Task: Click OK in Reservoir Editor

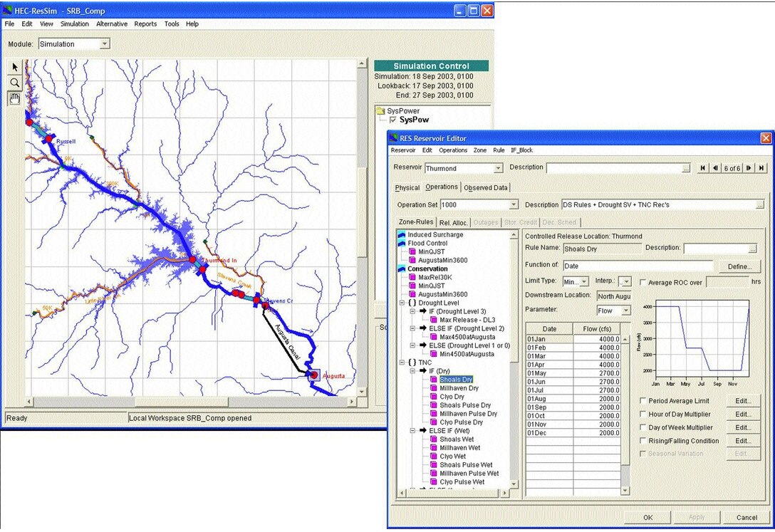Action: tap(647, 517)
